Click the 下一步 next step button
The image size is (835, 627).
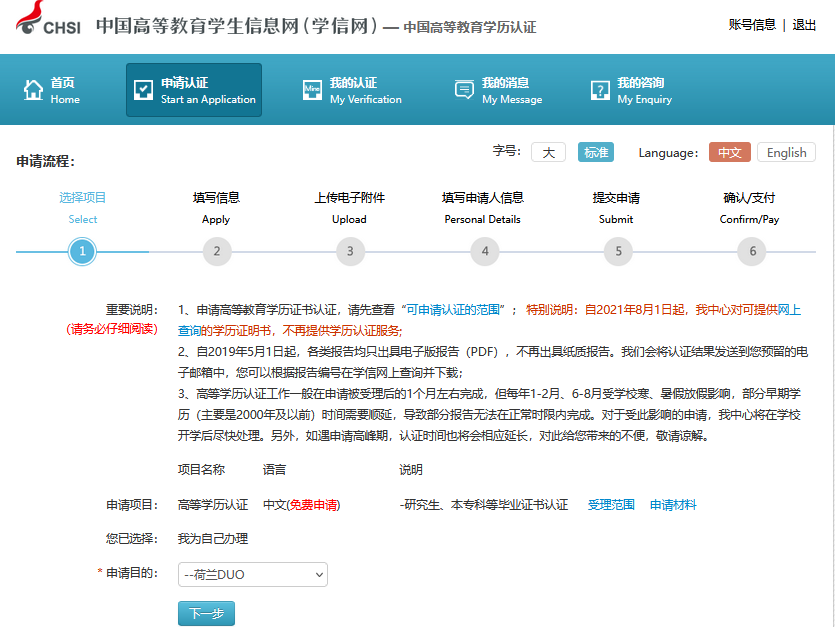coord(206,614)
